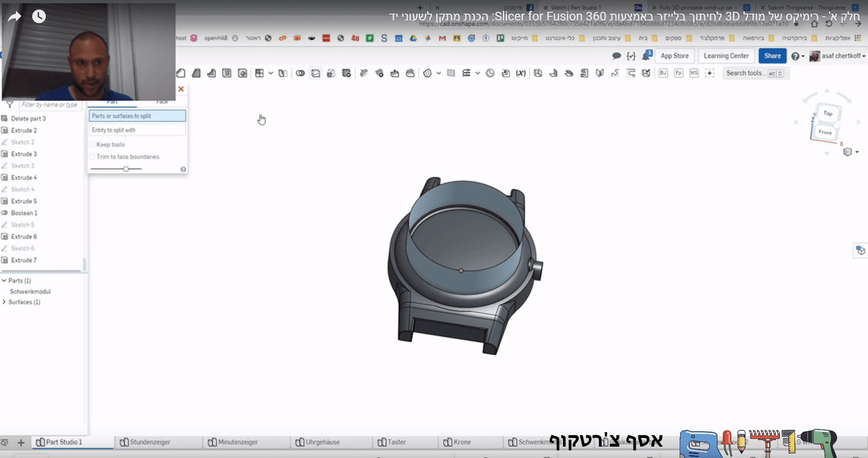Click the YouTube Watch later clock icon
The image size is (868, 458).
tap(39, 16)
